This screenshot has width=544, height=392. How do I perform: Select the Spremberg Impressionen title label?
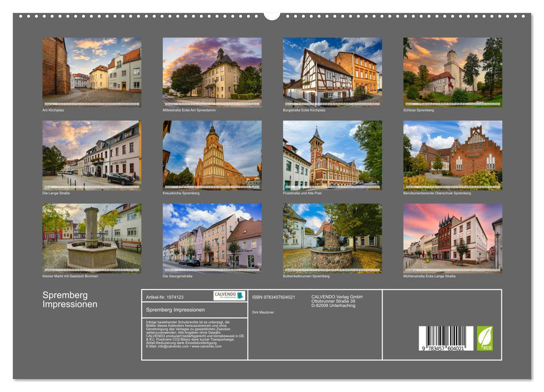[x=175, y=310]
